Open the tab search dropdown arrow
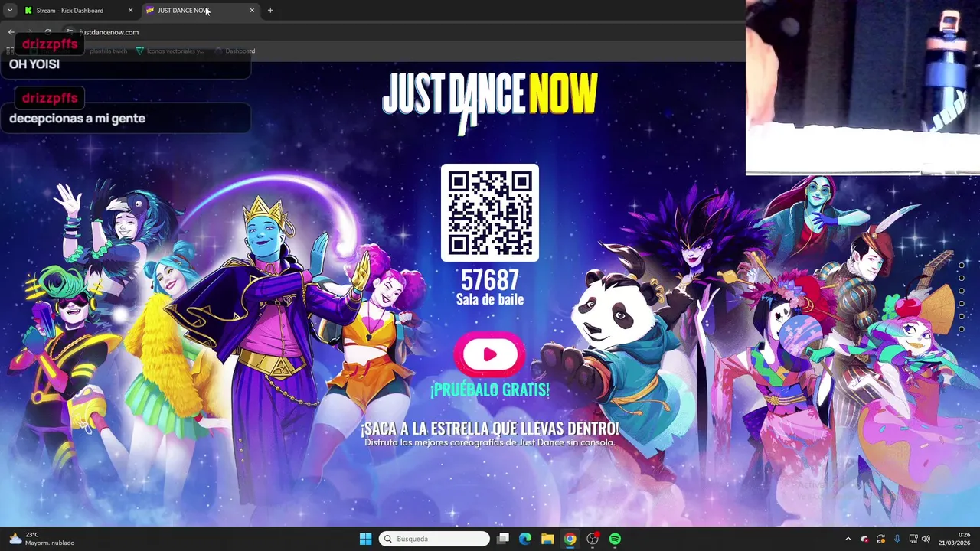 (x=10, y=11)
